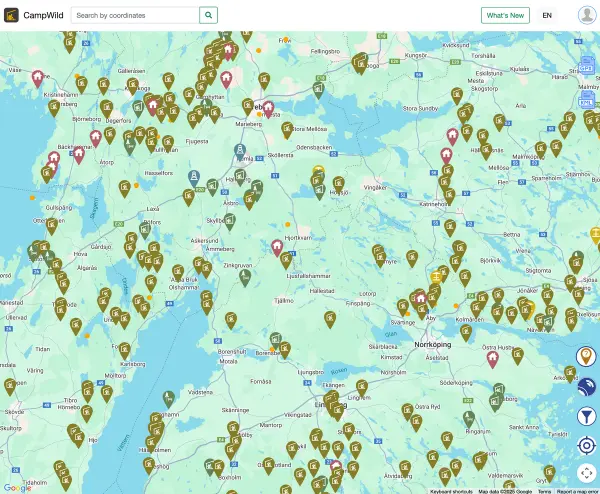This screenshot has height=494, width=600.
Task: Select the pink house marker near Östra Husby
Action: point(492,359)
